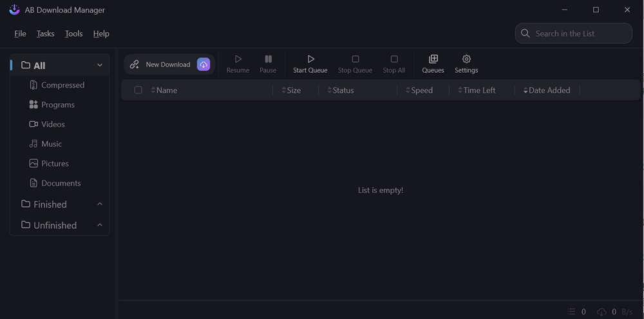Image resolution: width=644 pixels, height=319 pixels.
Task: Sort by the Time Left column arrows
Action: pyautogui.click(x=460, y=90)
